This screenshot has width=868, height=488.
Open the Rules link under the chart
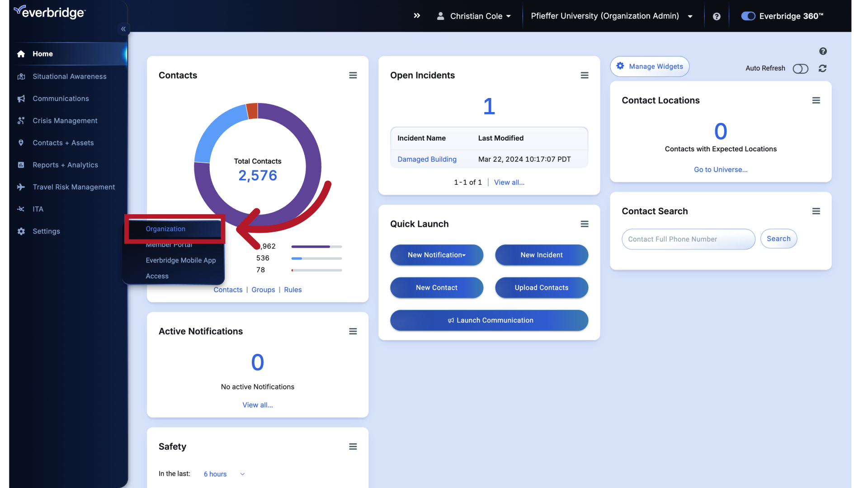click(x=293, y=290)
